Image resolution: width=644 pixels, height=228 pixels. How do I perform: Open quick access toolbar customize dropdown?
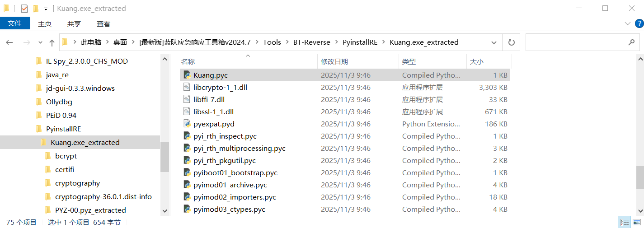pos(46,9)
